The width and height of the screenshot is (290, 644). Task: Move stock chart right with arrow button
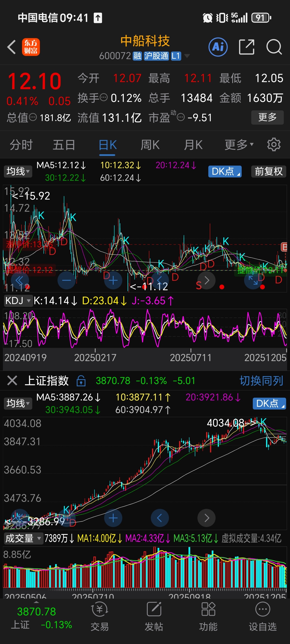[x=206, y=280]
